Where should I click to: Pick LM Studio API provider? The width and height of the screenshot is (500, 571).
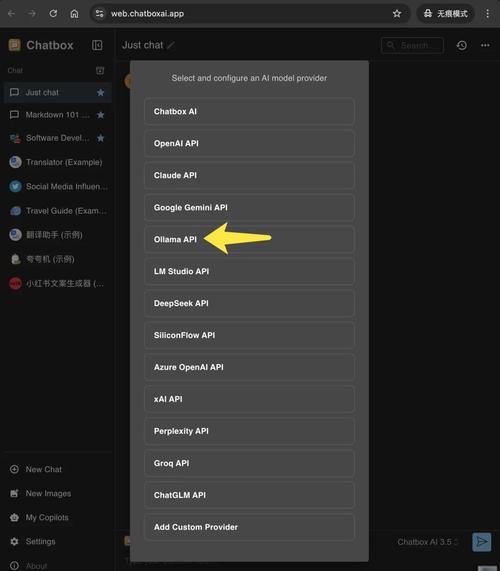(249, 271)
